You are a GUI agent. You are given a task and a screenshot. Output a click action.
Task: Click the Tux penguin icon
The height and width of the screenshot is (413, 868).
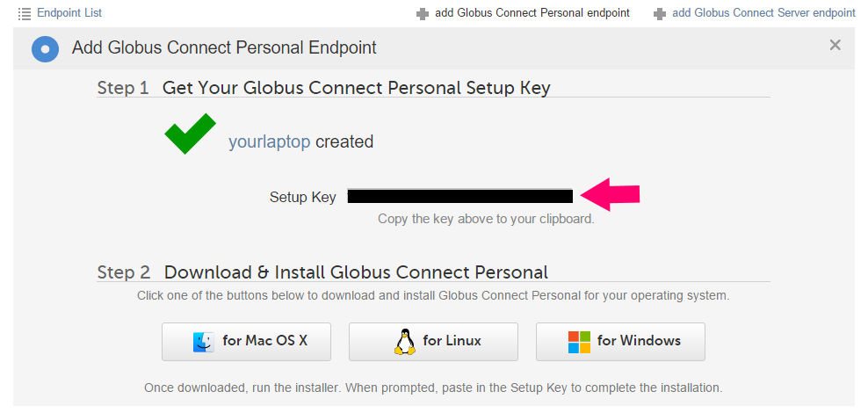click(404, 342)
